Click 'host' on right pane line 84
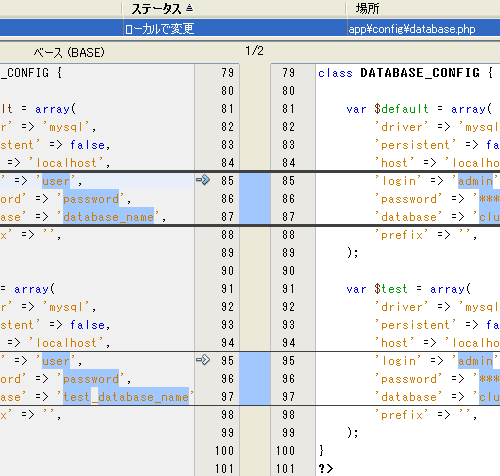The height and width of the screenshot is (476, 500). 395,163
